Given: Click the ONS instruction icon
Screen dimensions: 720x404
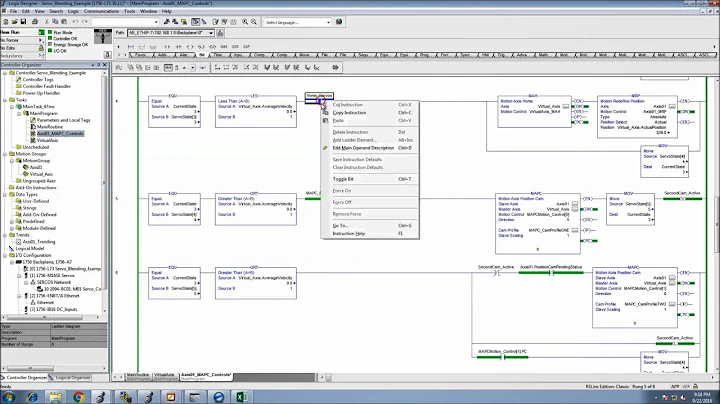Looking at the screenshot, I should coord(224,46).
